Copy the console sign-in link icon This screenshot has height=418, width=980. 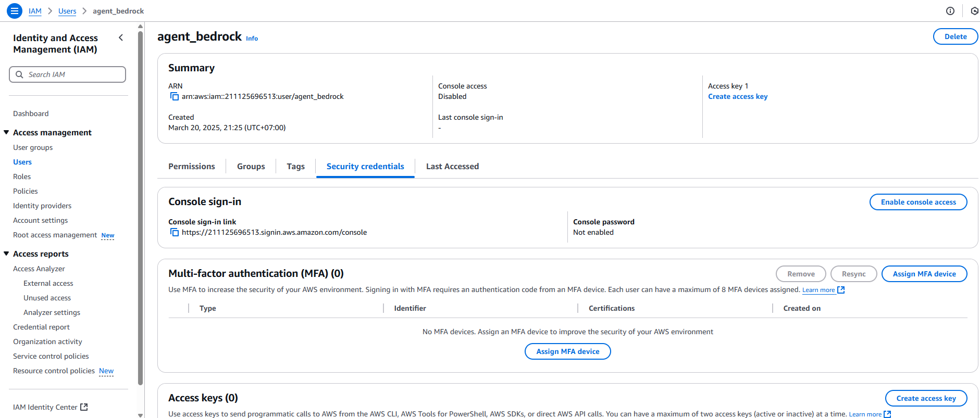175,232
